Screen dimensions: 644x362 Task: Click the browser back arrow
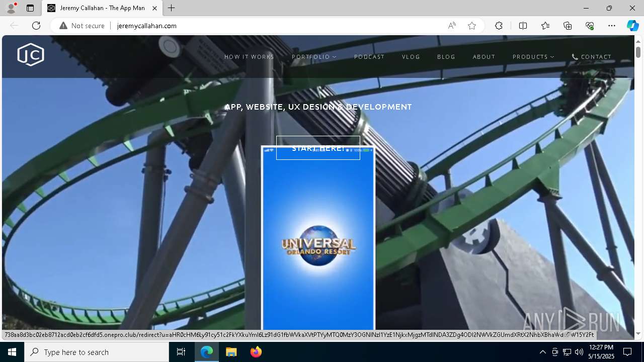coord(14,26)
